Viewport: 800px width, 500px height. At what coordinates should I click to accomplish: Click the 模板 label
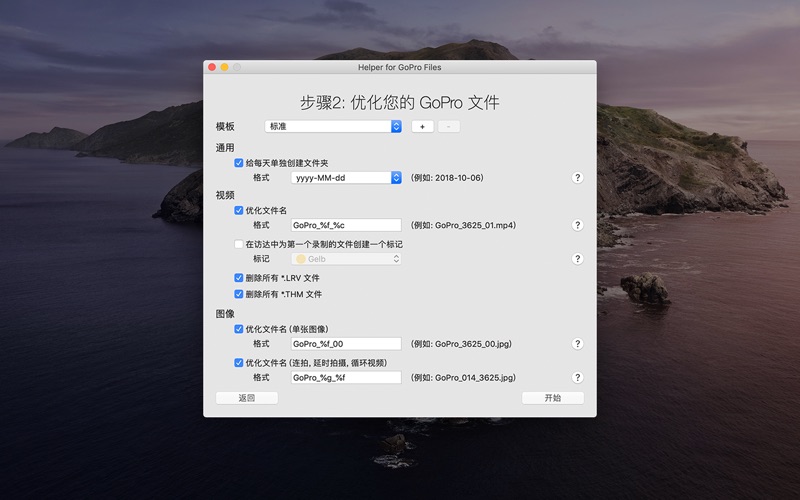[225, 127]
